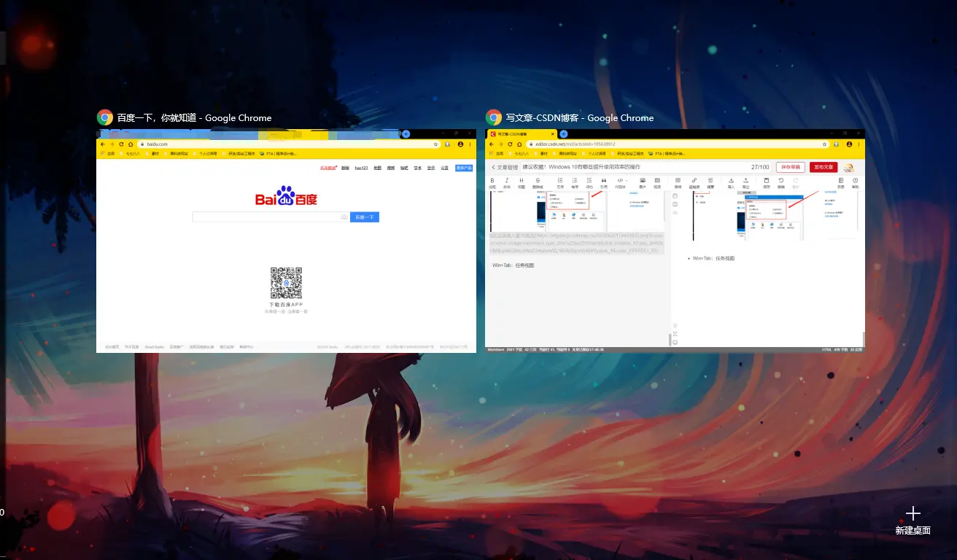Click insert table icon in CSDN editor
Image resolution: width=957 pixels, height=560 pixels.
pos(678,180)
